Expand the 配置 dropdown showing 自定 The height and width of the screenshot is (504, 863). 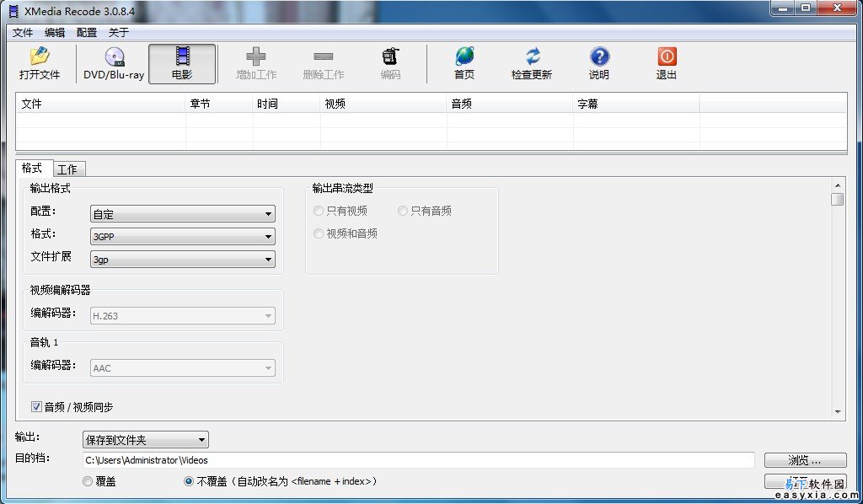[x=182, y=214]
